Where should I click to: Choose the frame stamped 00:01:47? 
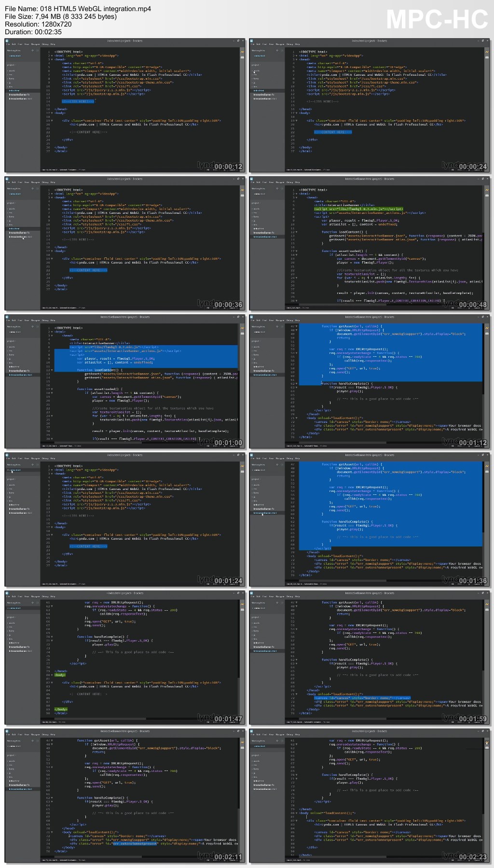[125, 657]
